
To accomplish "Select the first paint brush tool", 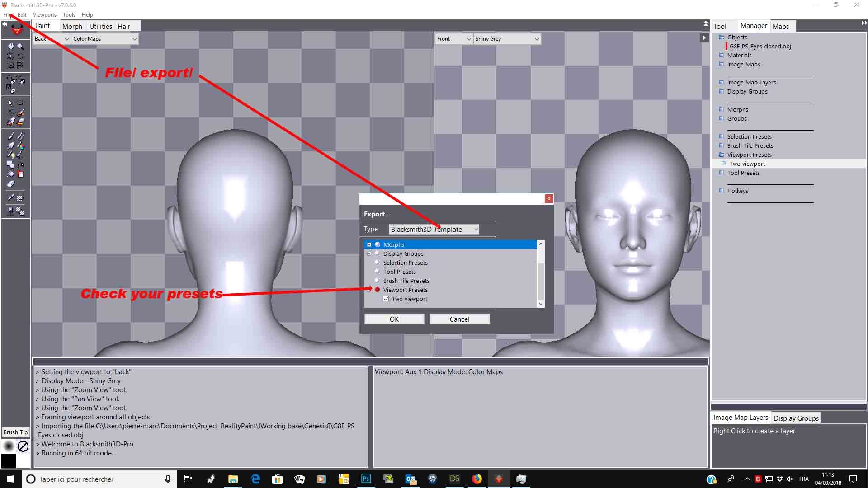I will point(11,136).
